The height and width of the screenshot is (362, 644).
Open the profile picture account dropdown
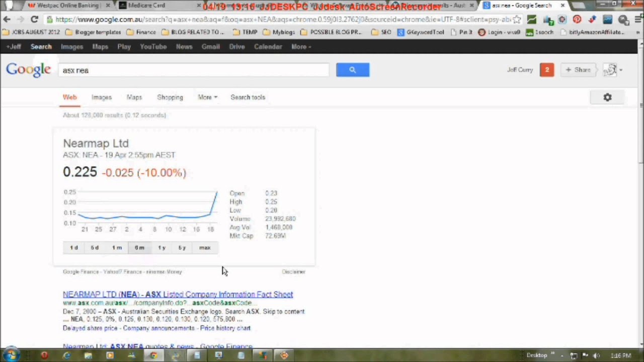tap(613, 70)
